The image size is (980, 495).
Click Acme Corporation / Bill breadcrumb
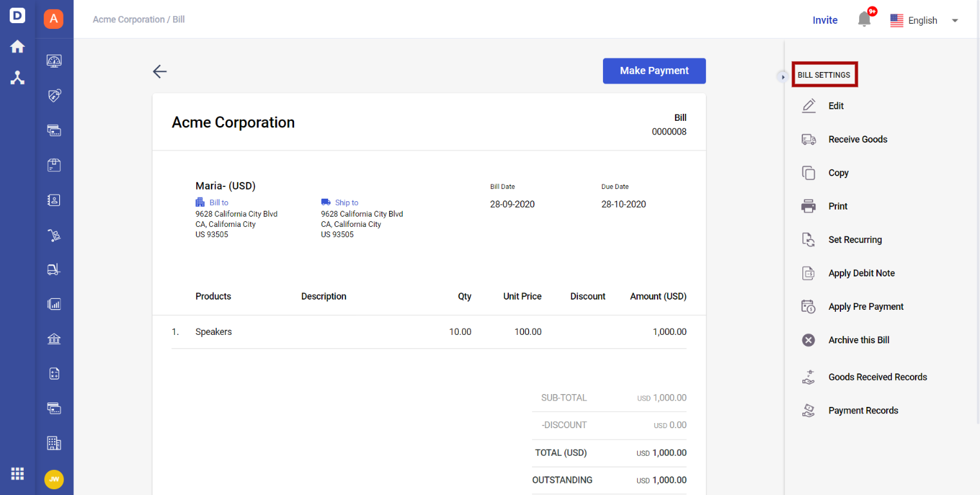139,20
